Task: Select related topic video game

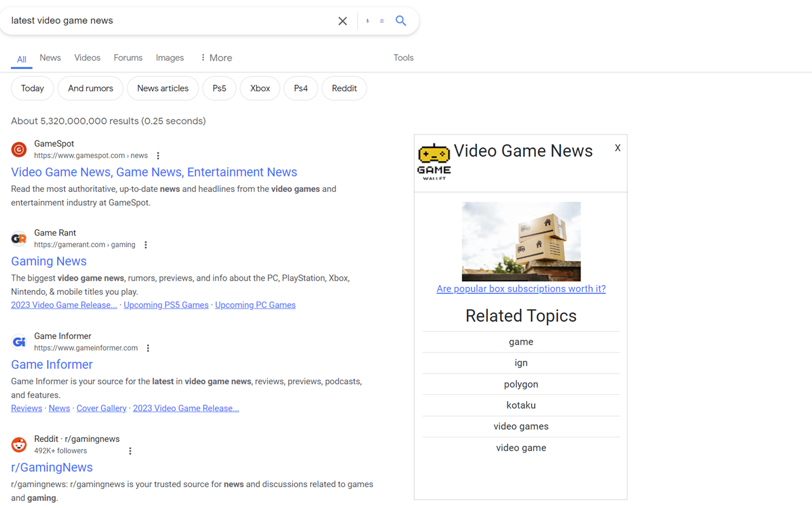Action: [521, 448]
